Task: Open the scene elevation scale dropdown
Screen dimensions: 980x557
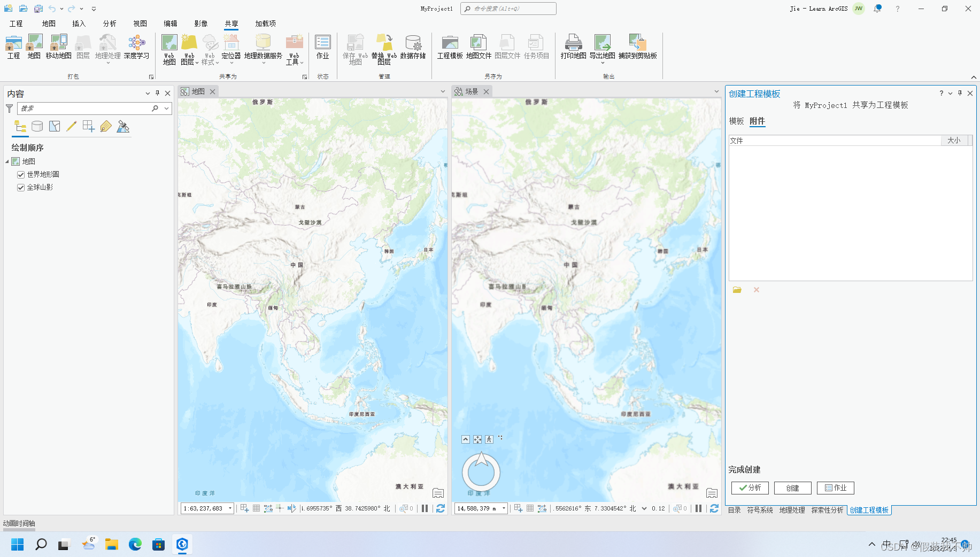Action: pyautogui.click(x=504, y=508)
